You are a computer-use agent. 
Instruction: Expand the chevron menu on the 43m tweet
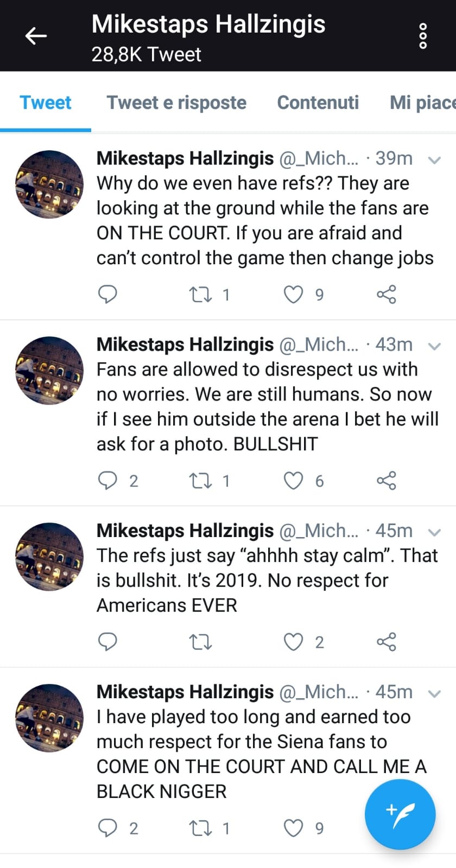(434, 346)
